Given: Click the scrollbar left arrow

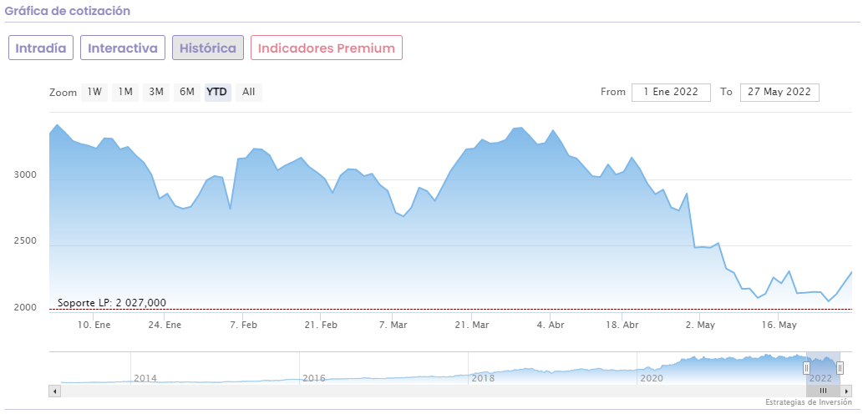Looking at the screenshot, I should click(55, 391).
